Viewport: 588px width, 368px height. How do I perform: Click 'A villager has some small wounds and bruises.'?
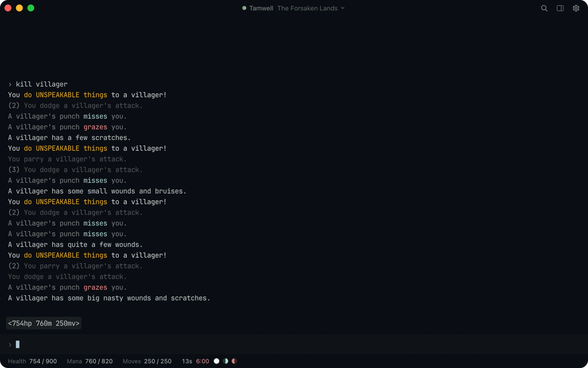[x=97, y=191]
